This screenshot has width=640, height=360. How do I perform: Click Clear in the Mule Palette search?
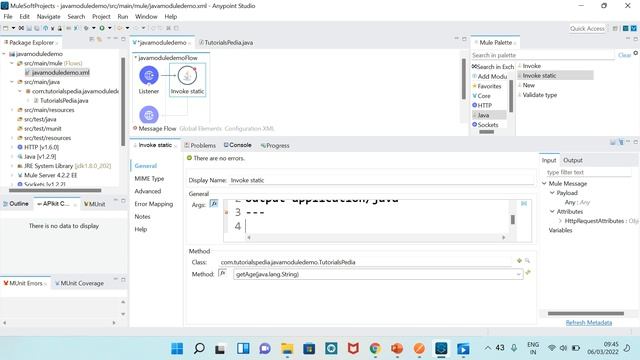(x=624, y=55)
